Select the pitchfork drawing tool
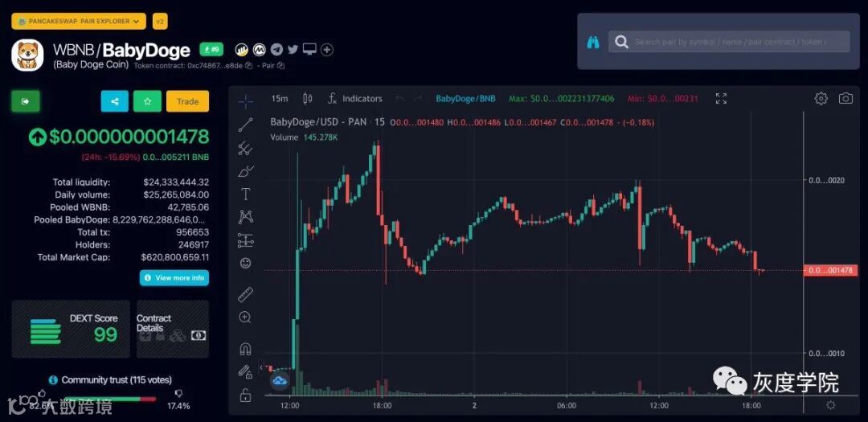 click(246, 149)
